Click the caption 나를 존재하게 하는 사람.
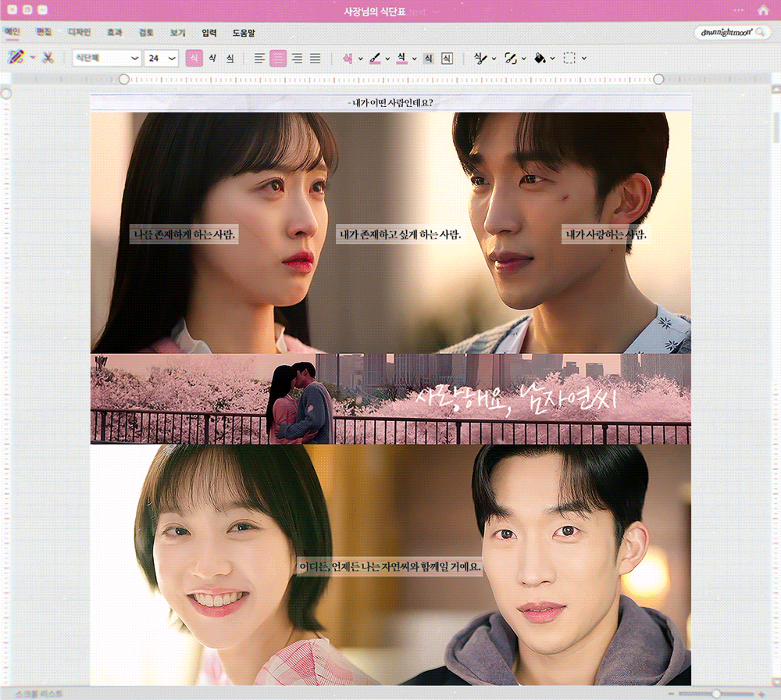 pos(184,234)
